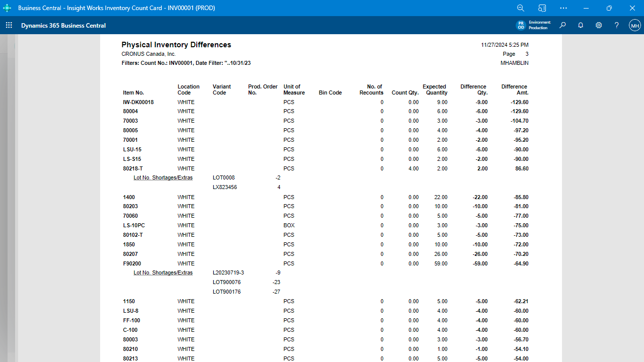644x362 pixels.
Task: Select the item row IW-DK00018
Action: point(137,102)
